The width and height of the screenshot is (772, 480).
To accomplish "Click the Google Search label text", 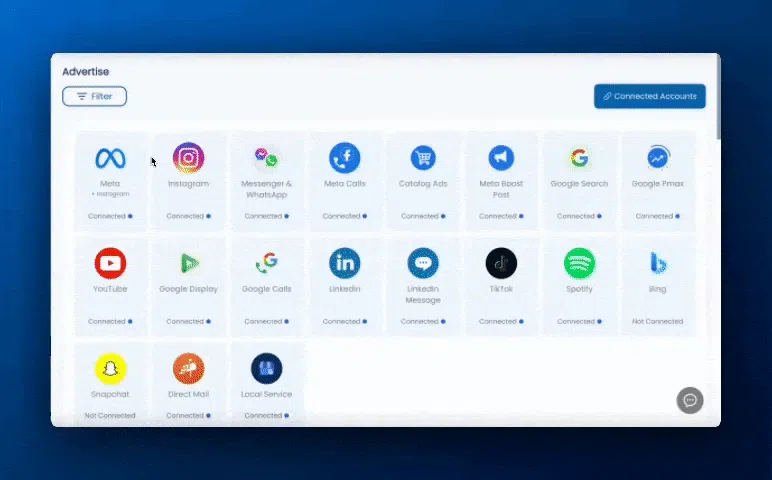I will click(579, 184).
